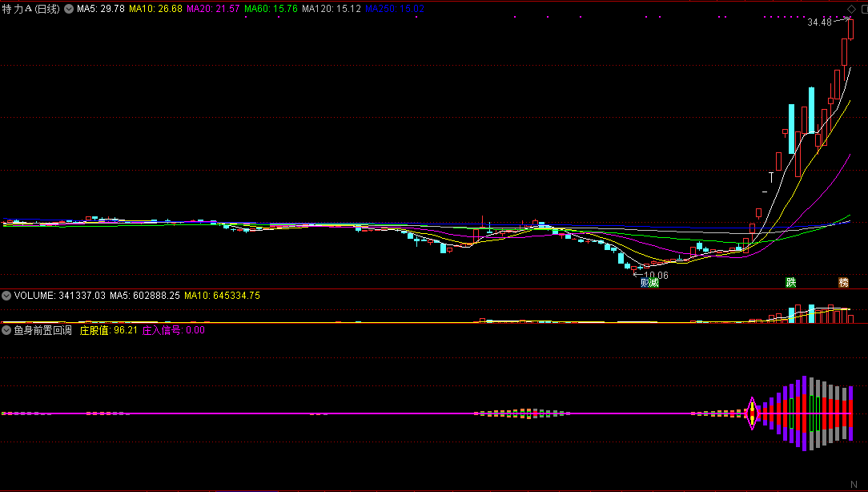The height and width of the screenshot is (492, 868).
Task: Click the brown 榜 marker icon
Action: [843, 283]
